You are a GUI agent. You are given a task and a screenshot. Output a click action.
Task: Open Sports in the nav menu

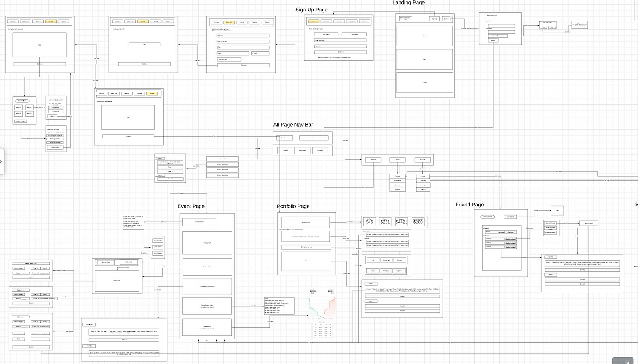(397, 160)
